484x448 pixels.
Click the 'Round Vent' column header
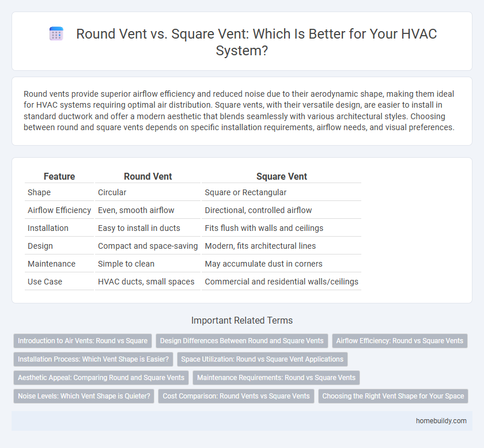pos(148,177)
